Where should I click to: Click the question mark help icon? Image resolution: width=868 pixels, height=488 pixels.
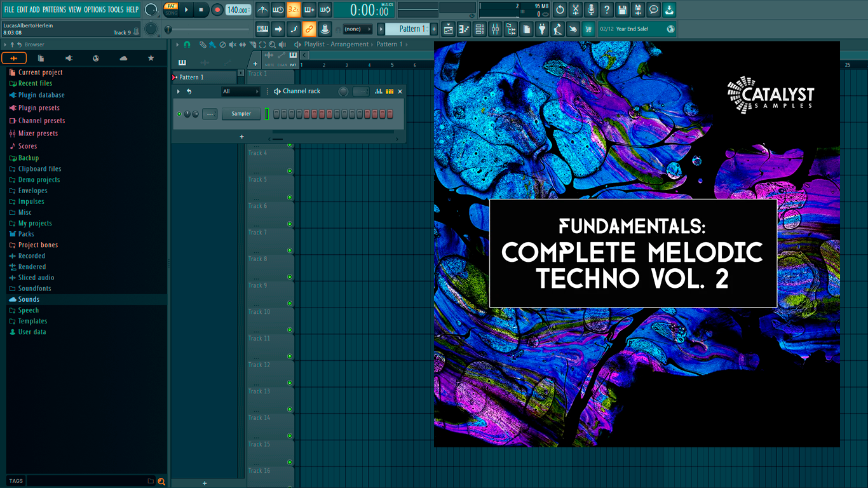606,10
